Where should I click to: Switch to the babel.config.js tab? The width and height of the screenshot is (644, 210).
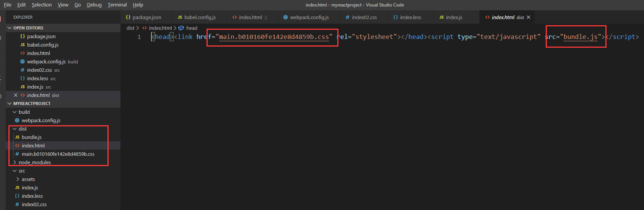click(x=199, y=17)
